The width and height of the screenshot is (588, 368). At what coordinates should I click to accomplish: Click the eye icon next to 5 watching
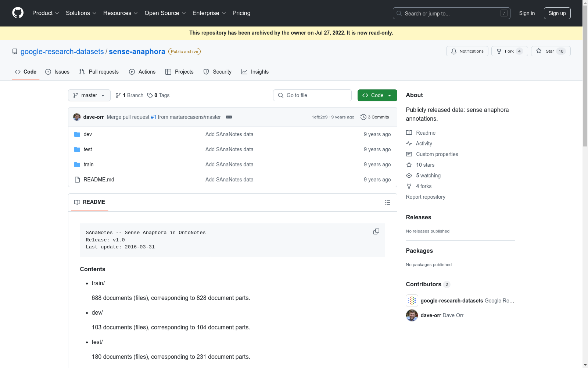pos(409,176)
